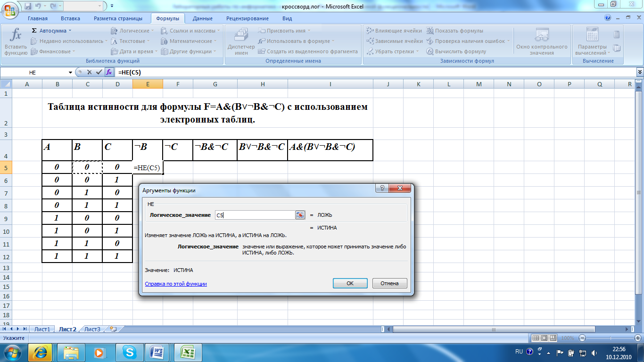Screen dimensions: 644x362
Task: Open the Help on this function link
Action: pos(176,284)
